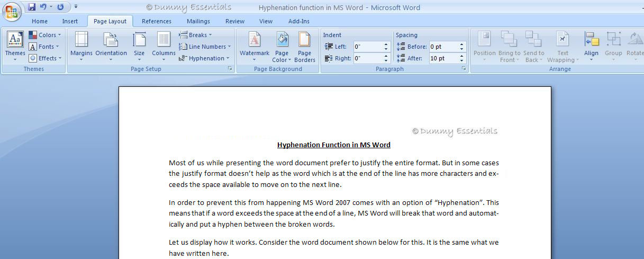644x259 pixels.
Task: Switch to the Review tab
Action: coord(235,21)
